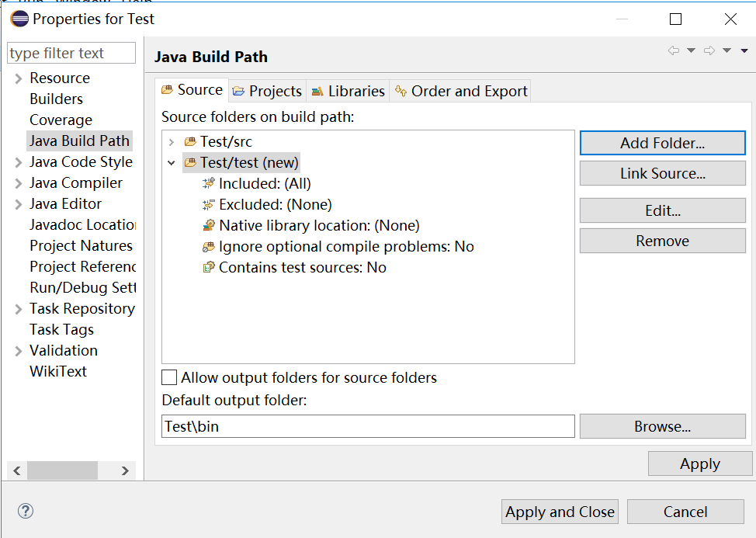Collapse the Test/test (new) folder node
This screenshot has width=756, height=538.
[x=172, y=163]
